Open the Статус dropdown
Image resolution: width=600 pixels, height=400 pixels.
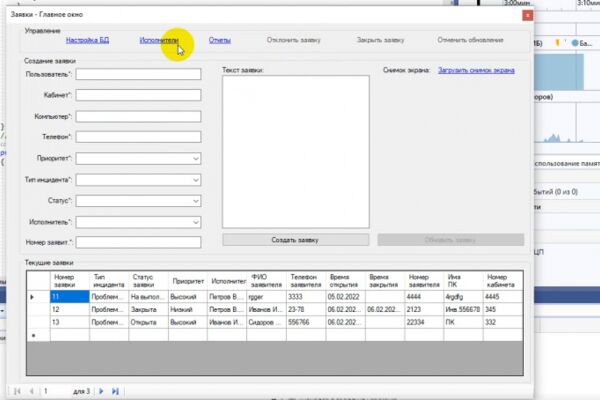[x=196, y=201]
